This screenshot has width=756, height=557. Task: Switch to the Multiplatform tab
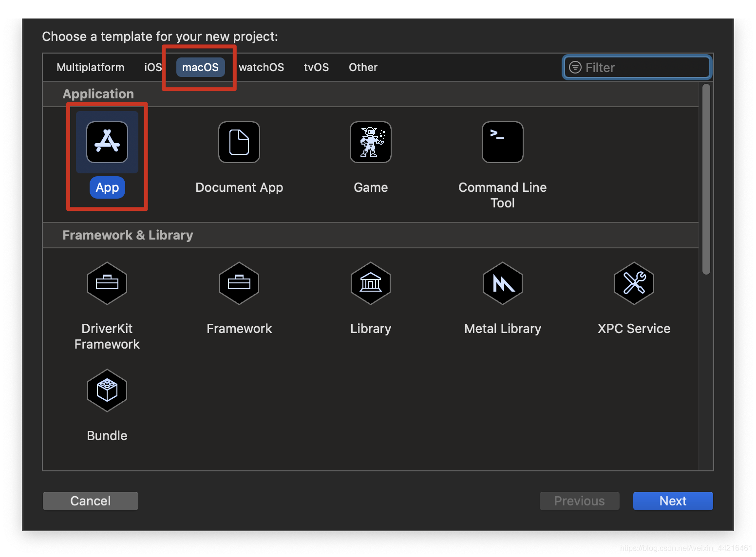pyautogui.click(x=91, y=67)
